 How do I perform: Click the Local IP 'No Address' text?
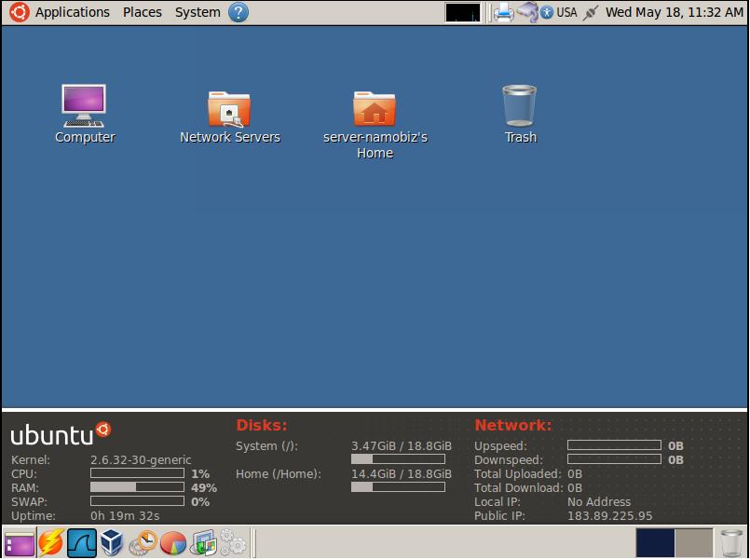[599, 502]
